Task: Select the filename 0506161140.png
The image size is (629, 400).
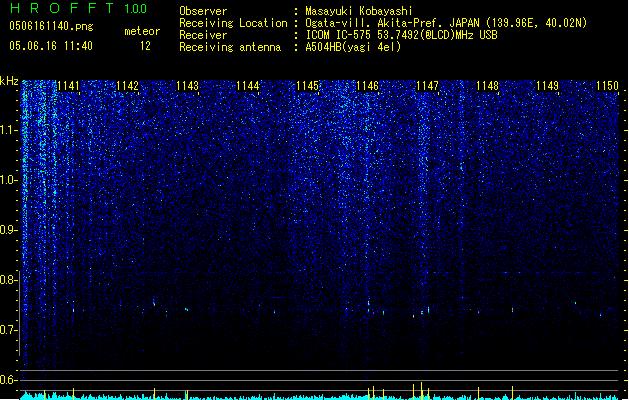Action: point(51,26)
